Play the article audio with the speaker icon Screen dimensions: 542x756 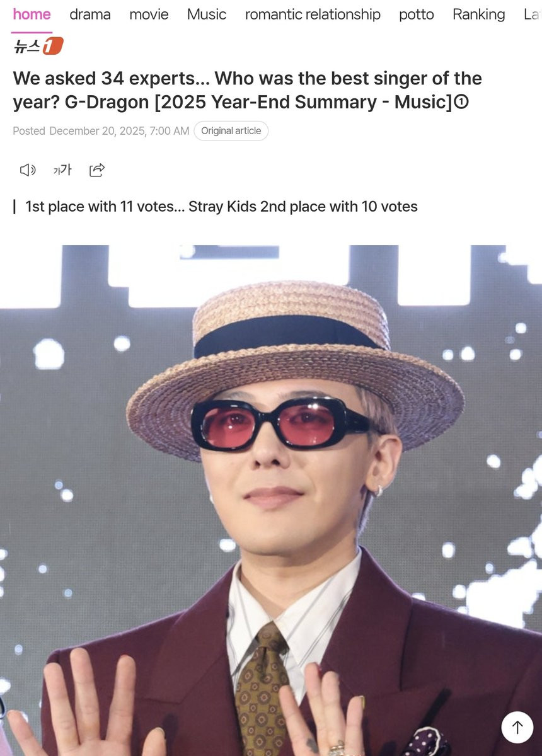pyautogui.click(x=28, y=169)
